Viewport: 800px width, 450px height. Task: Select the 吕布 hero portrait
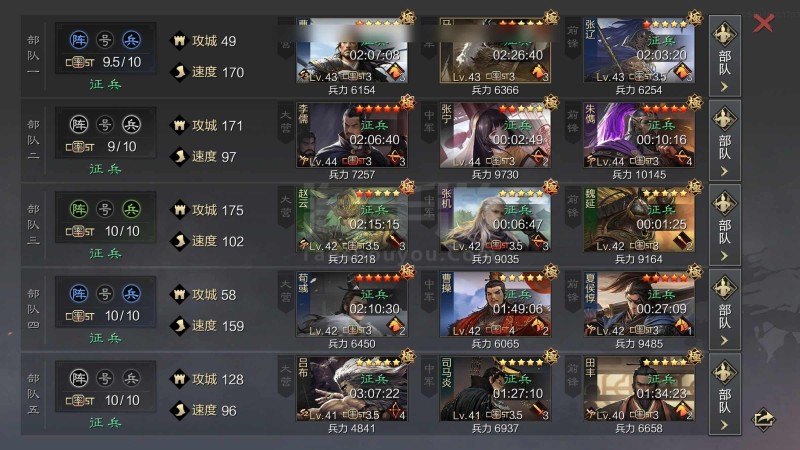click(352, 389)
